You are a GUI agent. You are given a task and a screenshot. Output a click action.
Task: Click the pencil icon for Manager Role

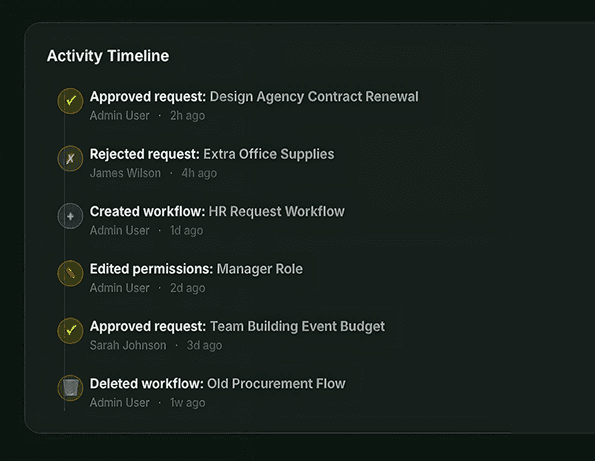tap(70, 274)
